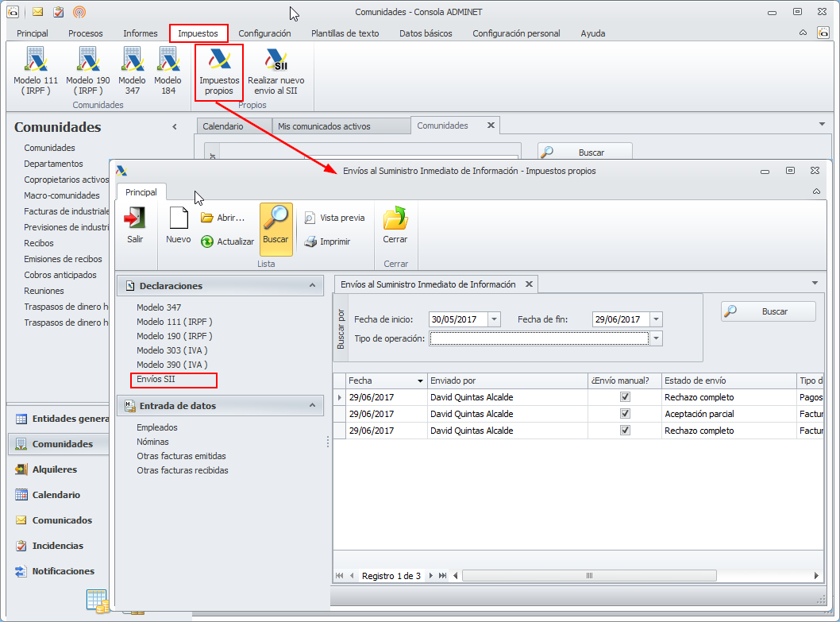Open Tipo de operación dropdown
The height and width of the screenshot is (622, 840).
point(657,338)
